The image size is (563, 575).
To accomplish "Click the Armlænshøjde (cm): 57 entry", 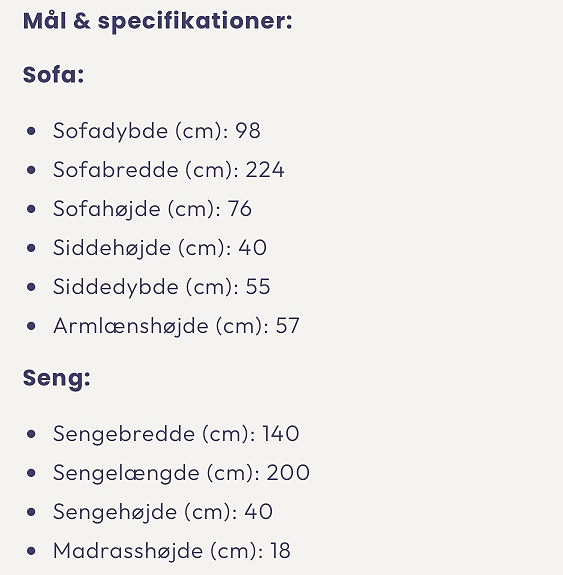I will click(x=176, y=326).
